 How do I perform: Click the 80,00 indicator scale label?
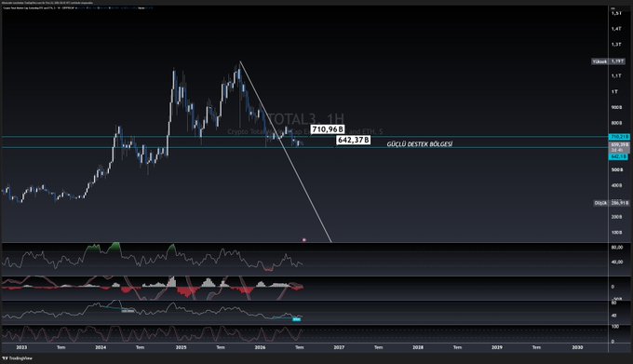tap(617, 247)
